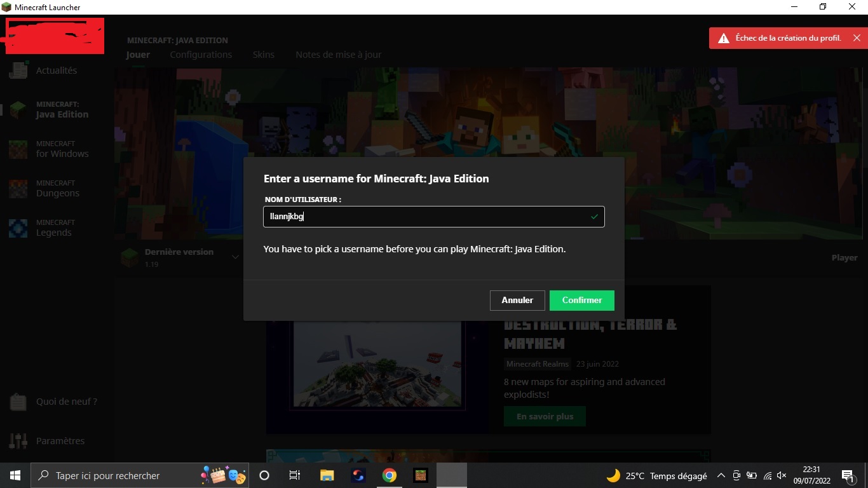Open the Notes de mise à jour tab

tap(338, 55)
